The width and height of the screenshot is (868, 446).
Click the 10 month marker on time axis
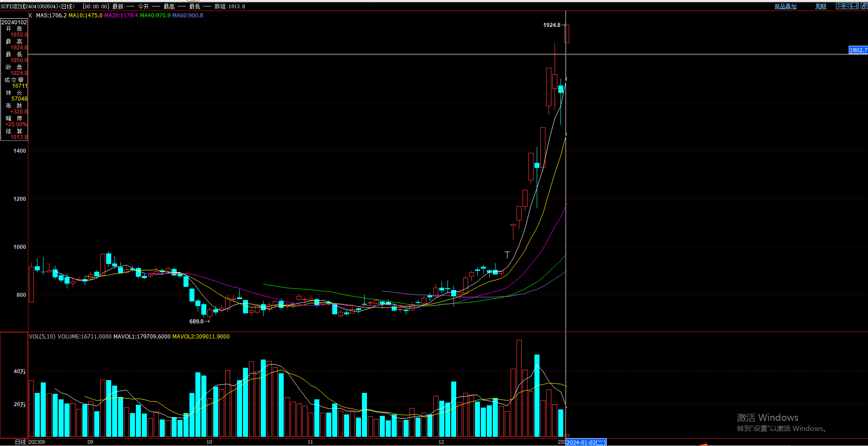pos(209,442)
